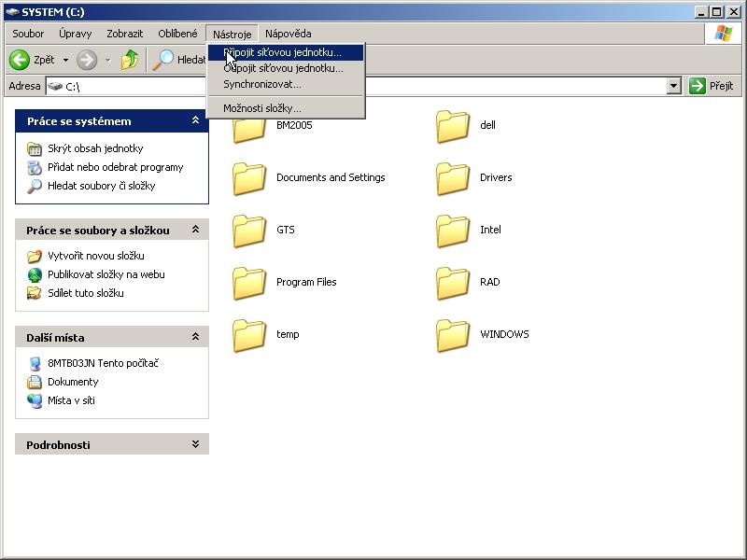
Task: Open the Soubor menu
Action: tap(28, 34)
